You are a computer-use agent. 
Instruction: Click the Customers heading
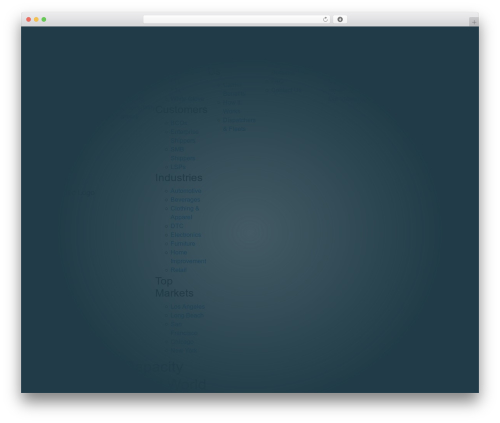click(181, 109)
